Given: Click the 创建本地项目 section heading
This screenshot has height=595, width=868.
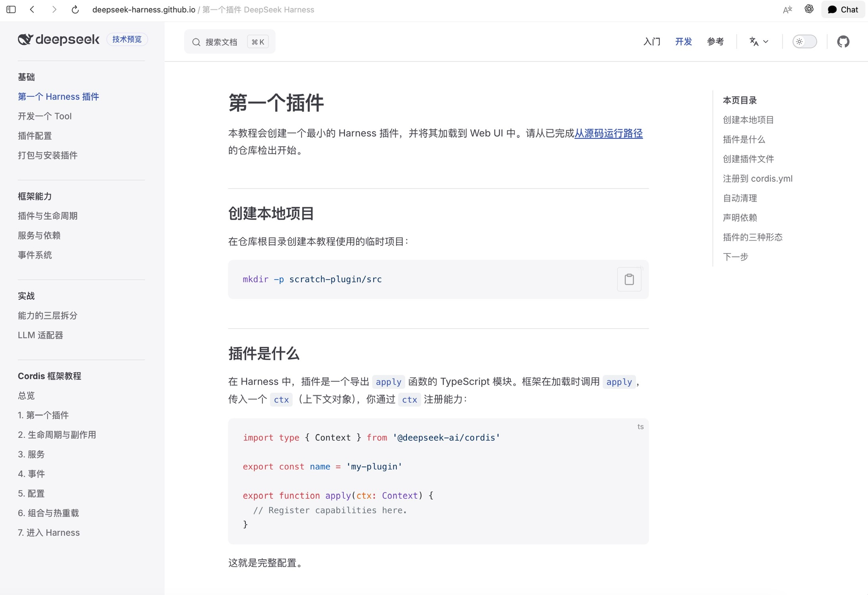Looking at the screenshot, I should point(271,213).
